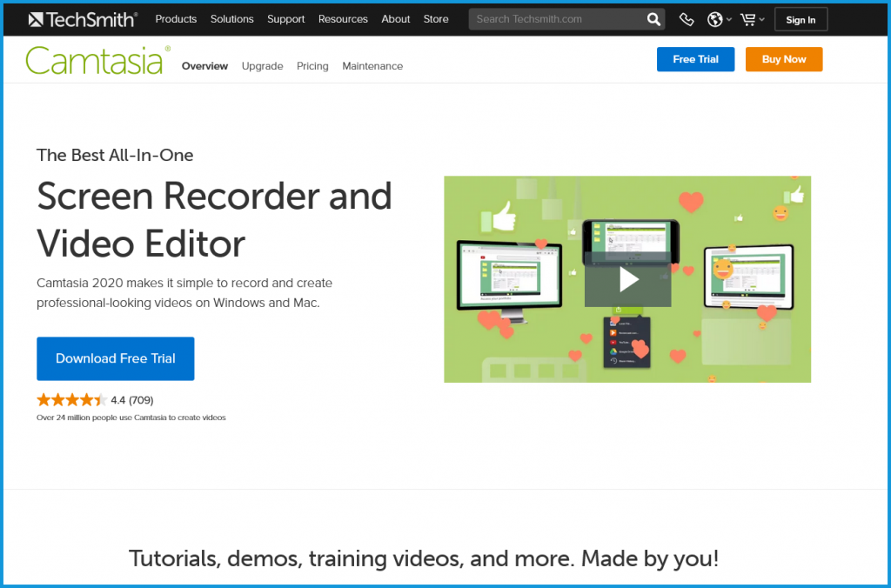Select the Maintenance tab
891x588 pixels.
pos(372,66)
